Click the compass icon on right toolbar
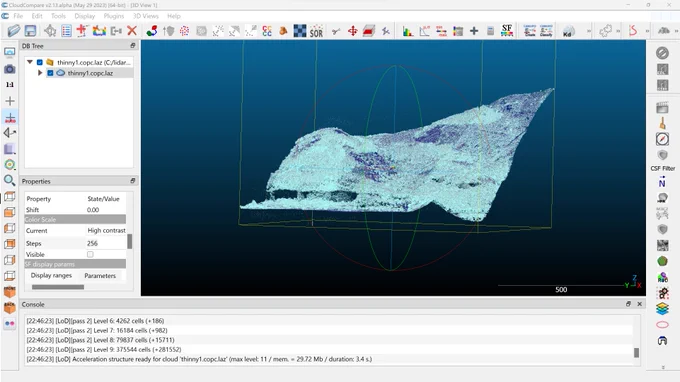Viewport: 680px width, 382px height. click(x=662, y=139)
